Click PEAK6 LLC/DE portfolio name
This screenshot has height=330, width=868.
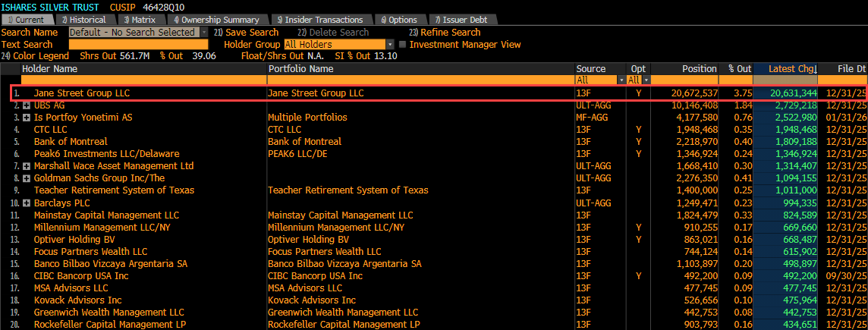(297, 154)
